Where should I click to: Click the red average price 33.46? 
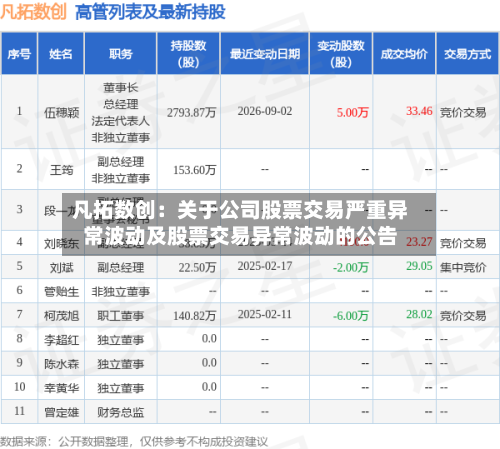click(x=419, y=111)
